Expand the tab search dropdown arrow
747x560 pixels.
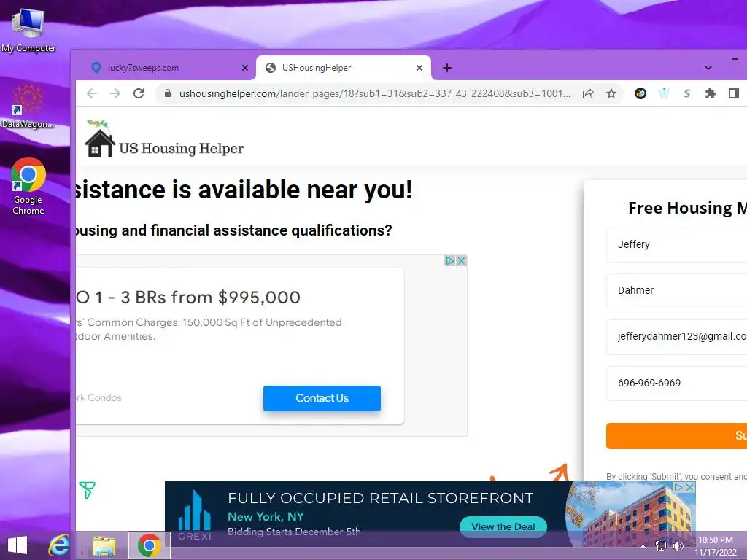[x=708, y=68]
